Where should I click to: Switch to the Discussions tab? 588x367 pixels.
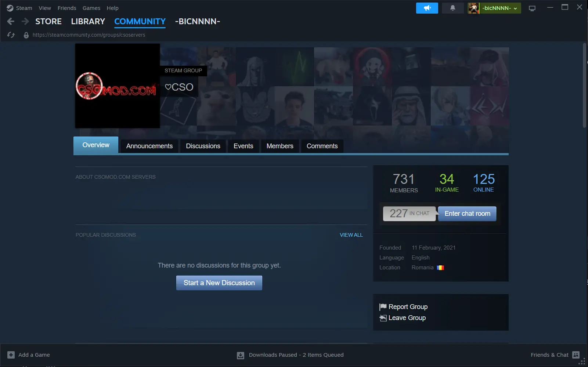(x=203, y=146)
